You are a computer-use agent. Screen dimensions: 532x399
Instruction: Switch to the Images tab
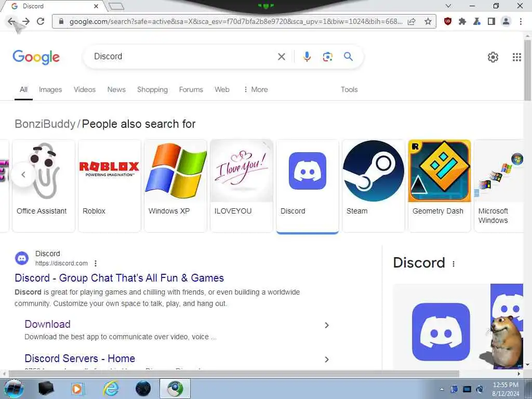coord(50,89)
